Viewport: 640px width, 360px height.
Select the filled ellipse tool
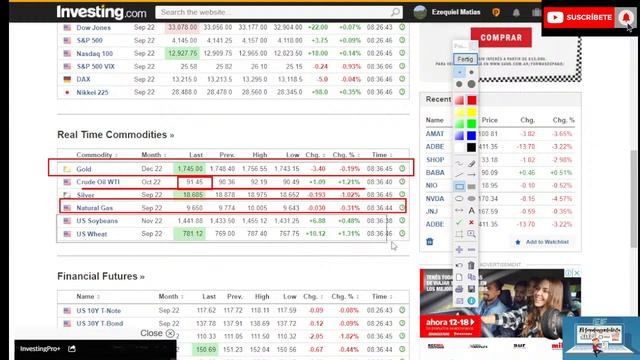tap(471, 198)
